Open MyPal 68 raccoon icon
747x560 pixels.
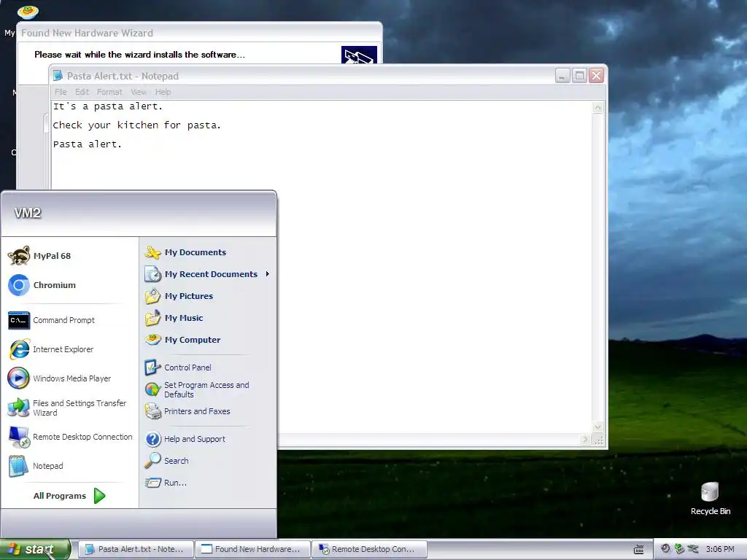click(x=19, y=256)
